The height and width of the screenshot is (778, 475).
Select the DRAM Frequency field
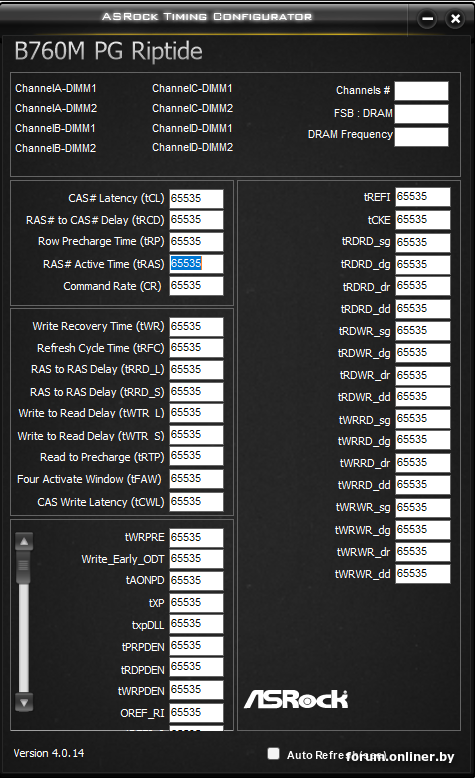click(x=421, y=136)
